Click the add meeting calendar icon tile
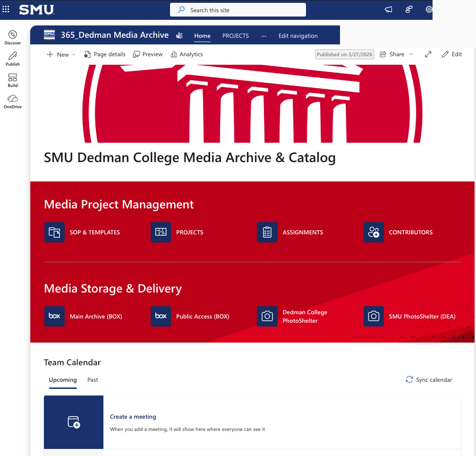 (74, 422)
